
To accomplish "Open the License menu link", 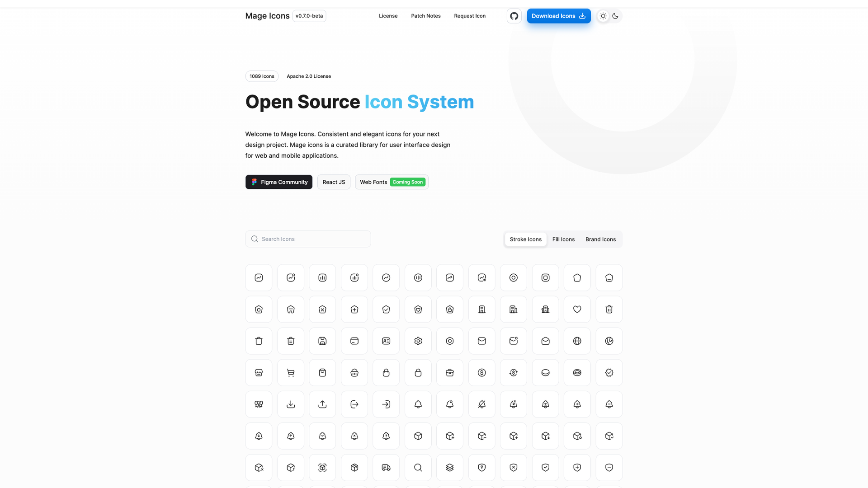I will pyautogui.click(x=388, y=16).
